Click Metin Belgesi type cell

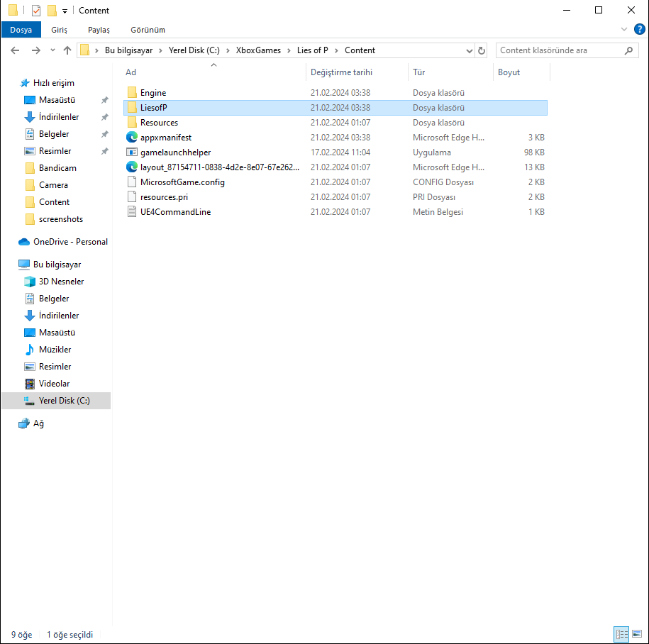point(438,212)
